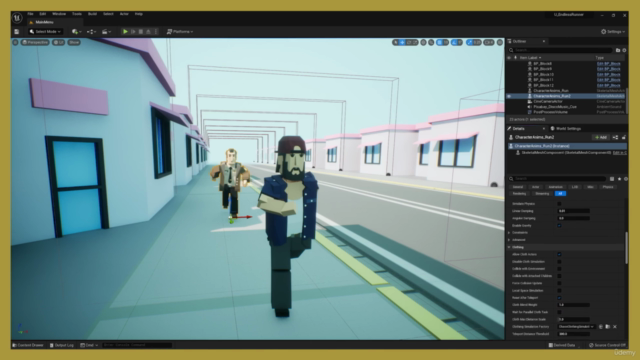Save the current level with the disk icon
The width and height of the screenshot is (640, 360).
pos(17,31)
